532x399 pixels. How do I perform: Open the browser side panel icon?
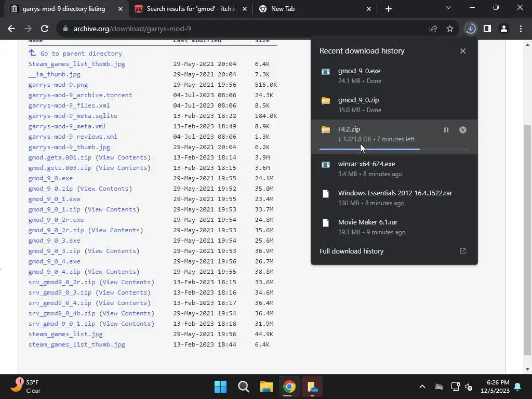[x=487, y=29]
